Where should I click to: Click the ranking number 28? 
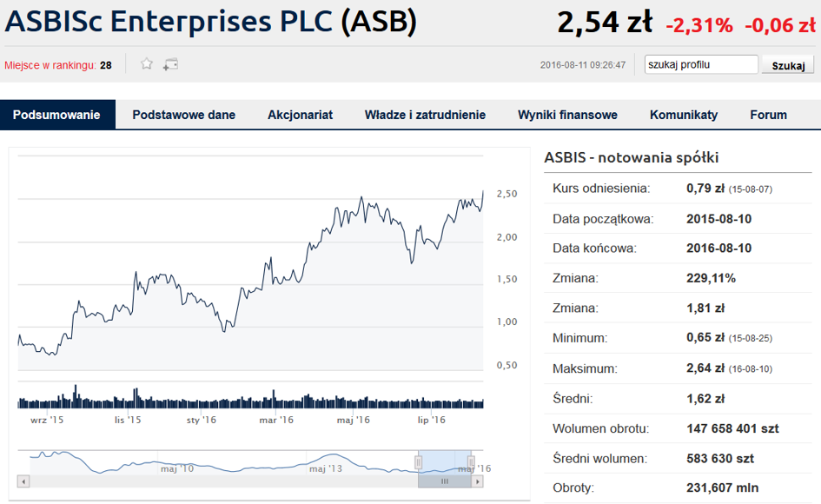point(106,65)
